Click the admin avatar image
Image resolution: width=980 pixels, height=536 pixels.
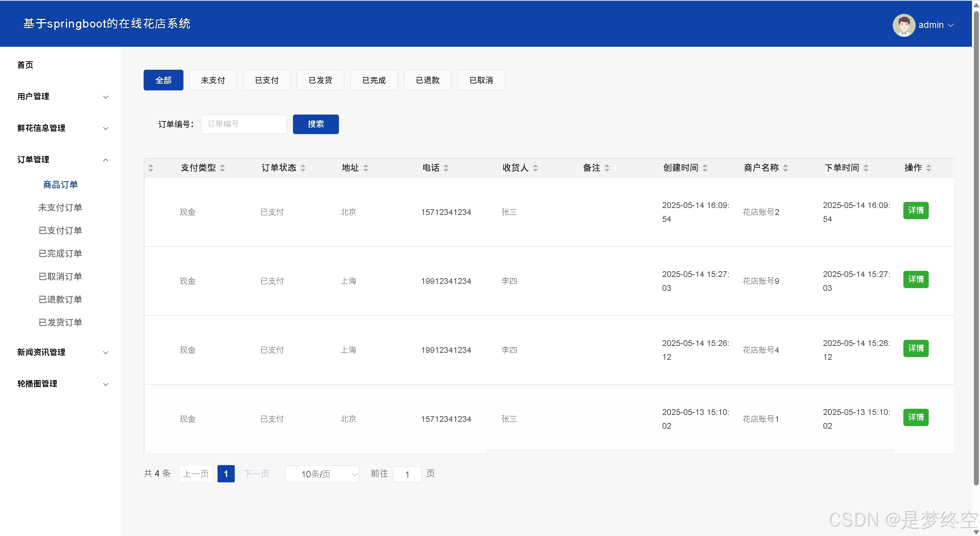pos(903,25)
